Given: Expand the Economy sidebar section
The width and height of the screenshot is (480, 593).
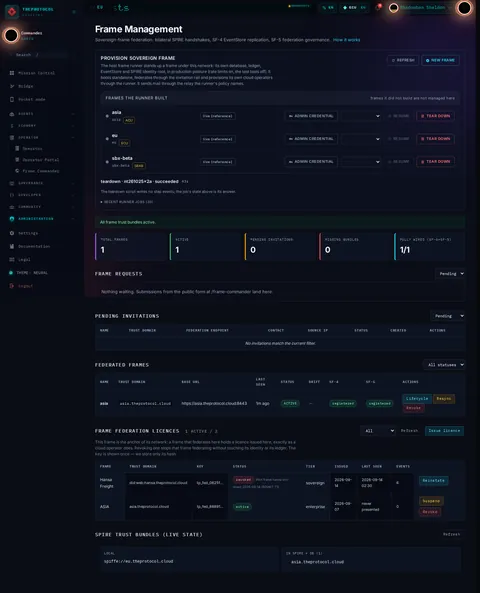Looking at the screenshot, I should [x=42, y=126].
